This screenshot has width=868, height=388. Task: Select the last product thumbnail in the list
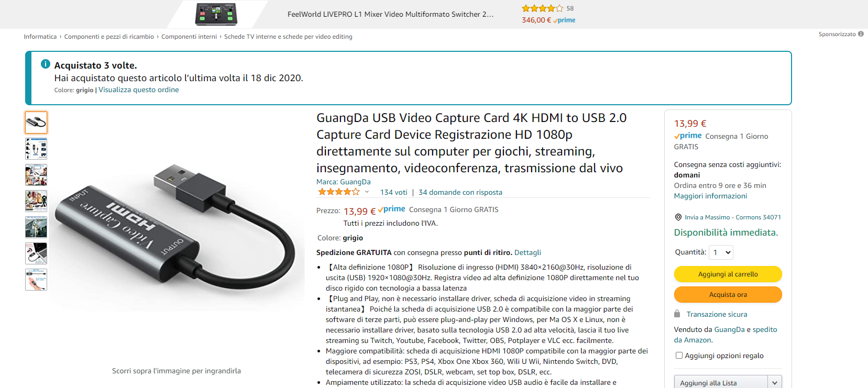click(36, 280)
